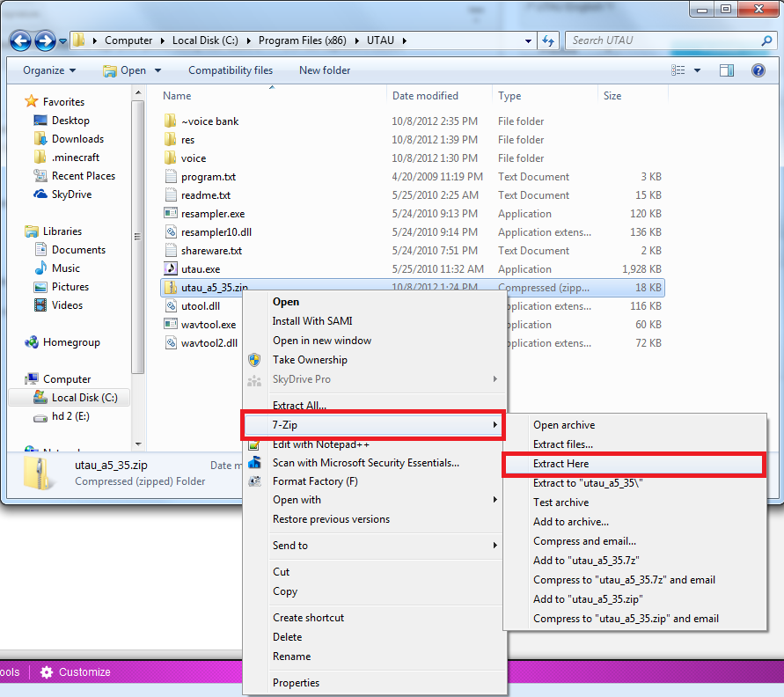
Task: Click the Open toolbar button
Action: click(125, 70)
